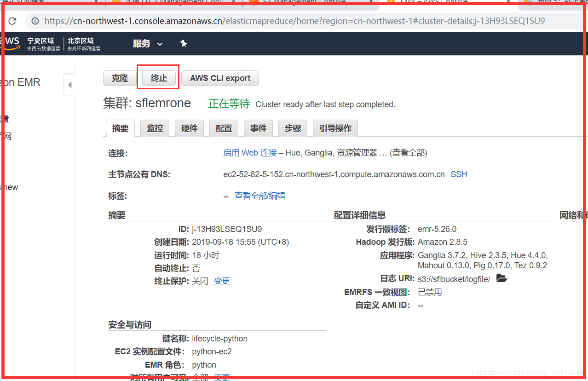Click the cluster ID value j-13H93LSEQ1SU9
The height and width of the screenshot is (381, 588).
click(x=227, y=229)
